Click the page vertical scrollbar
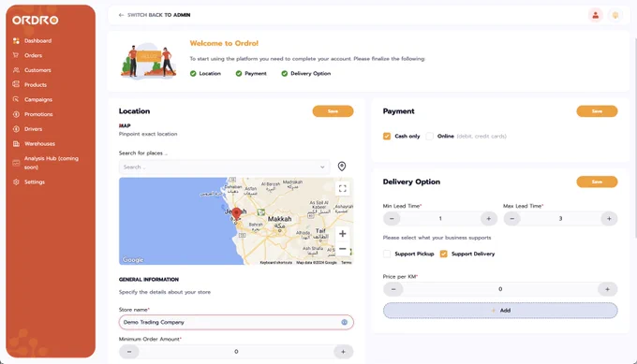The width and height of the screenshot is (637, 364). (x=635, y=138)
